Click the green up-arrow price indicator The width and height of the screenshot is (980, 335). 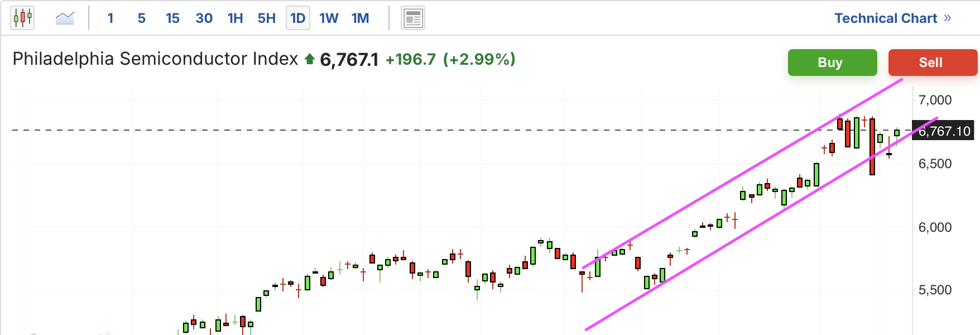pyautogui.click(x=310, y=59)
